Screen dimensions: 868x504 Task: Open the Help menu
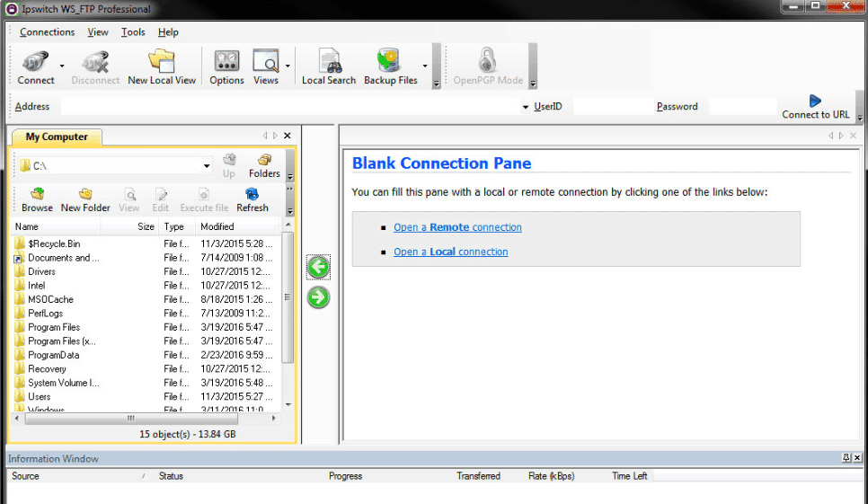pos(168,32)
